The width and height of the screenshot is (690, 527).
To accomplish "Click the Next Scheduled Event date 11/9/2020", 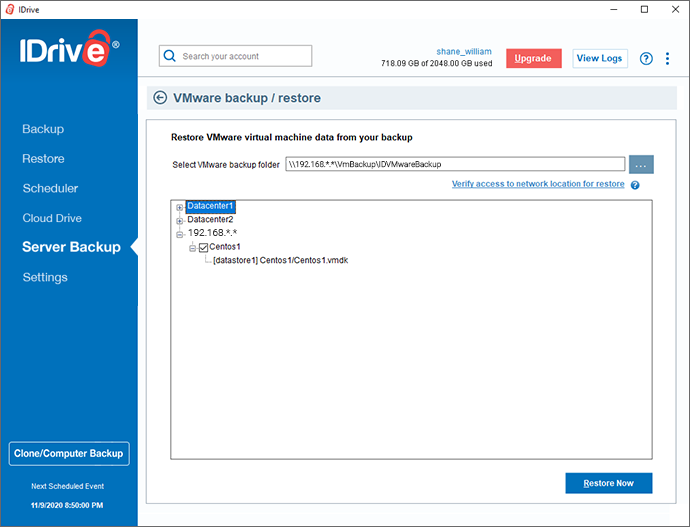I will [x=67, y=505].
